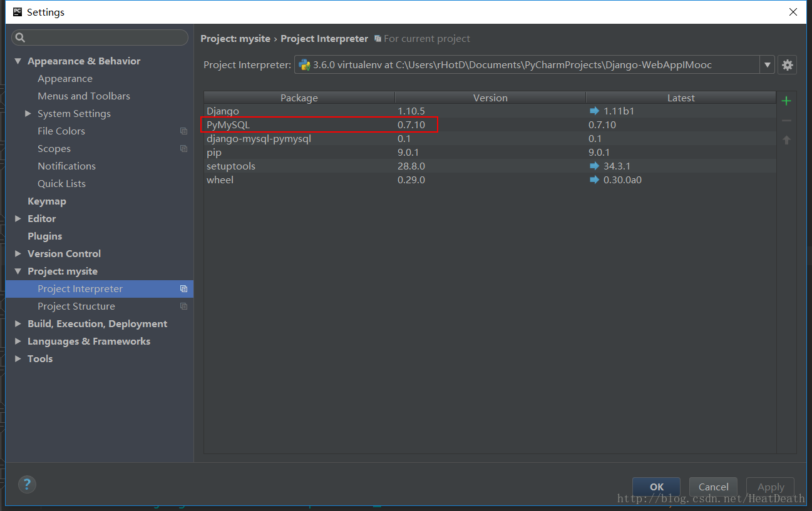
Task: Click the copy icon beside Scopes
Action: pos(183,149)
